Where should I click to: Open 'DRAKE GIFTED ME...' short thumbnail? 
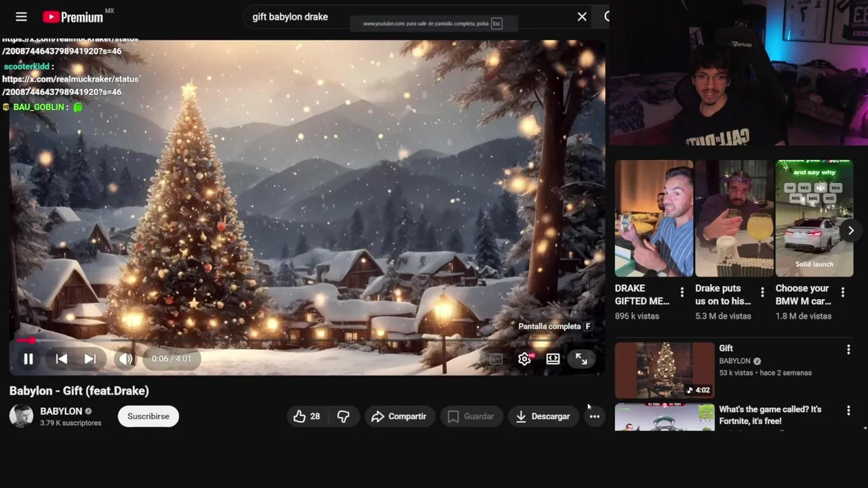click(654, 218)
